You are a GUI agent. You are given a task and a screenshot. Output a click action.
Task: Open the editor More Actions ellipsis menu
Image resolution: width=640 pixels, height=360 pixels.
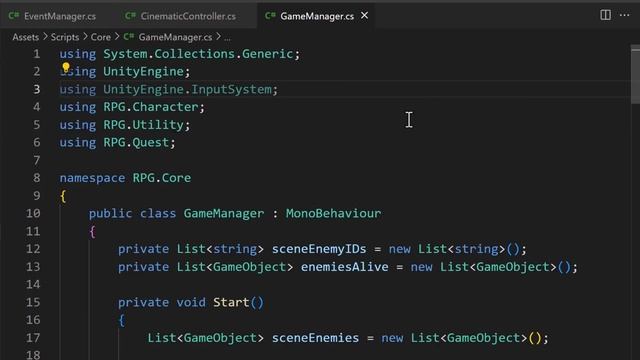pos(624,15)
